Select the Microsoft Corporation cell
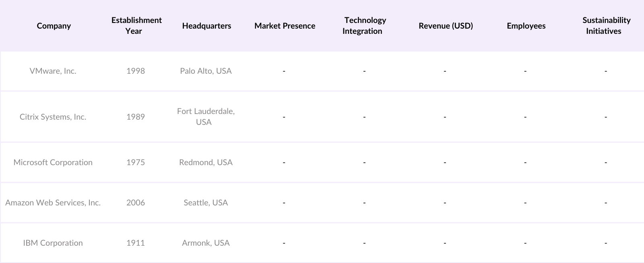This screenshot has height=263, width=644. click(53, 162)
